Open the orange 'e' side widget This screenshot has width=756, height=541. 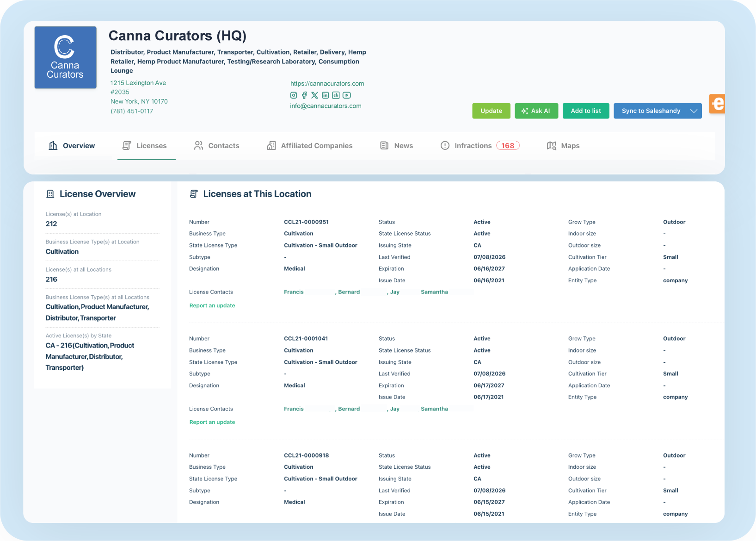point(717,104)
